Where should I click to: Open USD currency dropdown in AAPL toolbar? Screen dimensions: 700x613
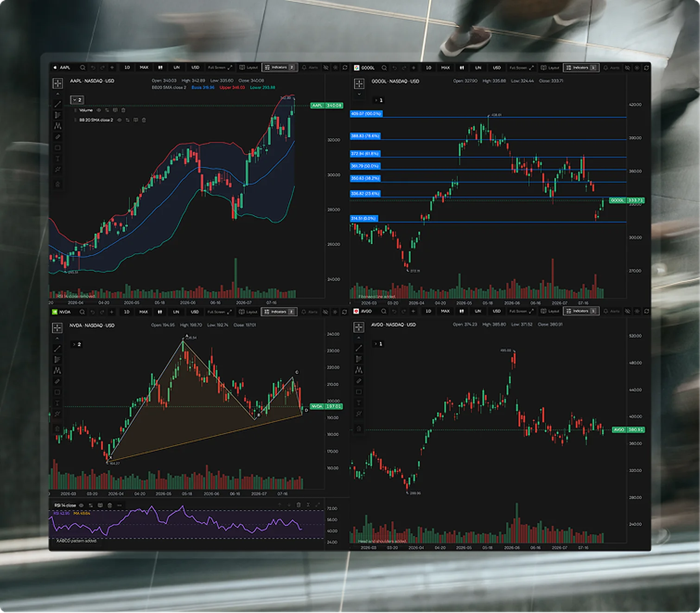click(x=195, y=67)
